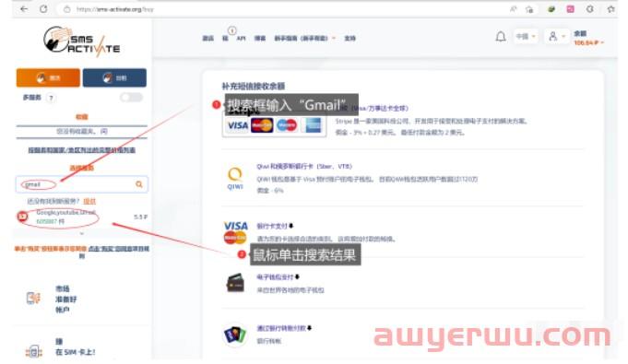
Task: Open the blog item in top menu
Action: pos(260,38)
